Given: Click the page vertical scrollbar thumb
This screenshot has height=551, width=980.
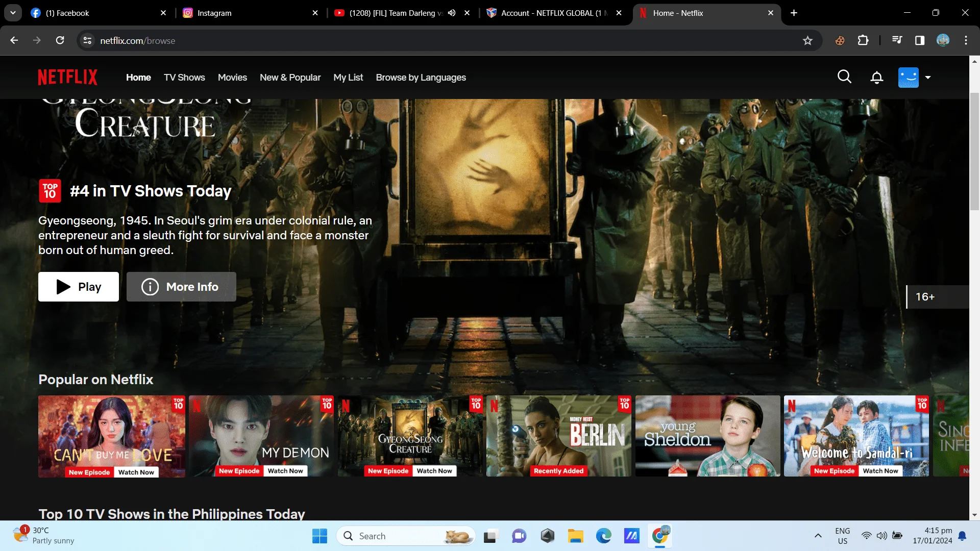Looking at the screenshot, I should [x=974, y=152].
